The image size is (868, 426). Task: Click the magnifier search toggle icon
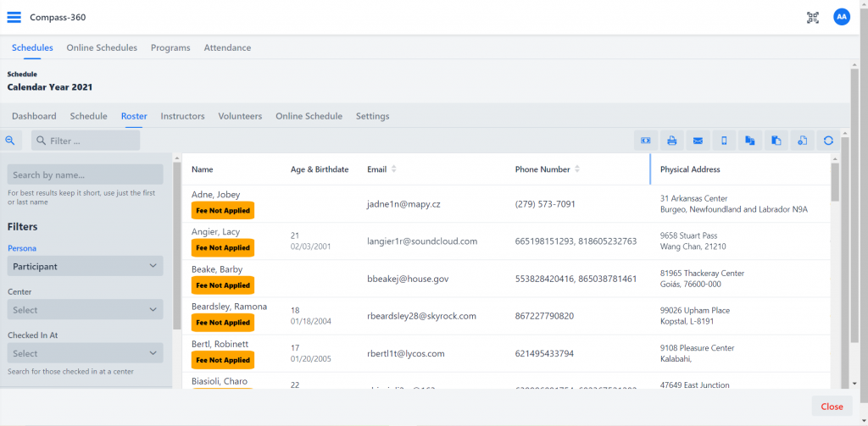tap(10, 141)
